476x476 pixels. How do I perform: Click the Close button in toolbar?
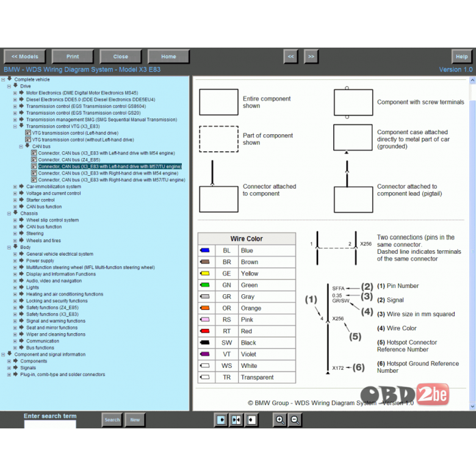point(120,57)
